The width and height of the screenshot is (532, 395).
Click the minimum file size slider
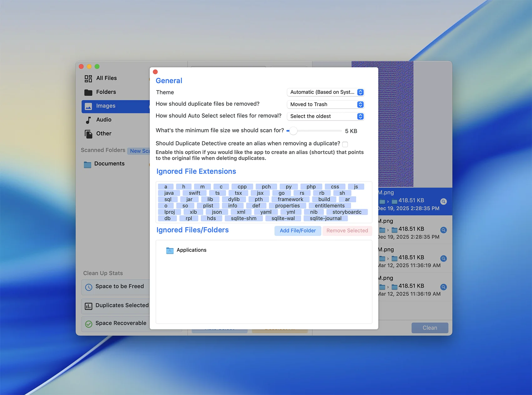[x=293, y=131]
